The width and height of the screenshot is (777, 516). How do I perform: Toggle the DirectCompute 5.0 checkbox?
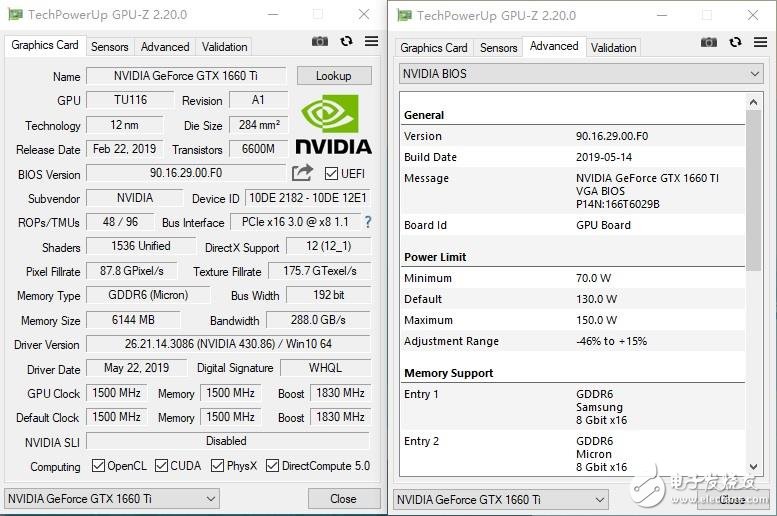(x=272, y=465)
